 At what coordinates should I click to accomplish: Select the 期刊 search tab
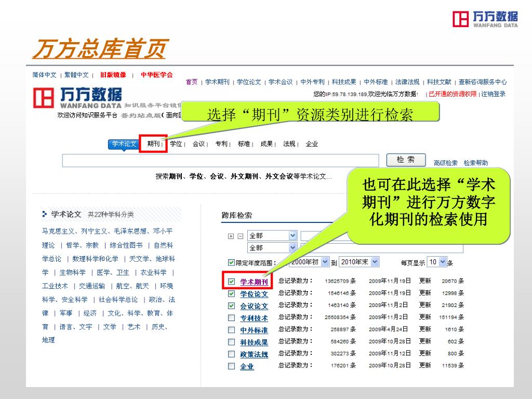(x=153, y=144)
